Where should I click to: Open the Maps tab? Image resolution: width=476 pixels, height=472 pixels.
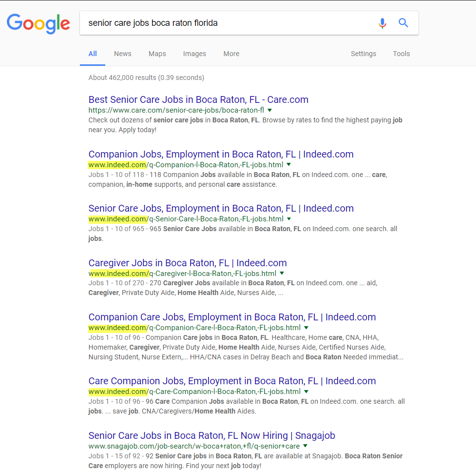[157, 54]
